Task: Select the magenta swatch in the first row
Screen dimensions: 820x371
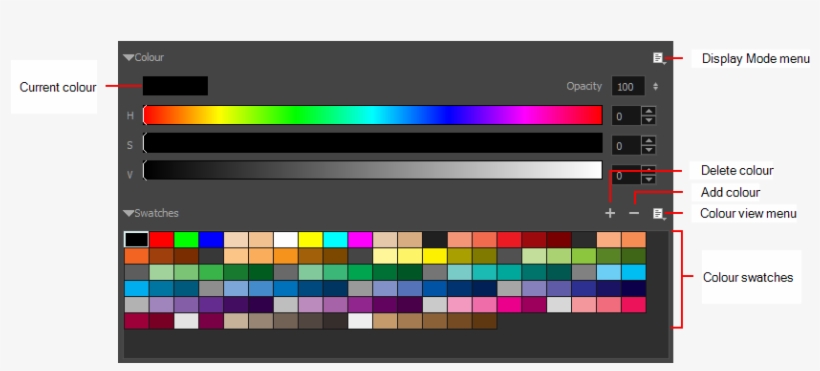Action: click(360, 240)
